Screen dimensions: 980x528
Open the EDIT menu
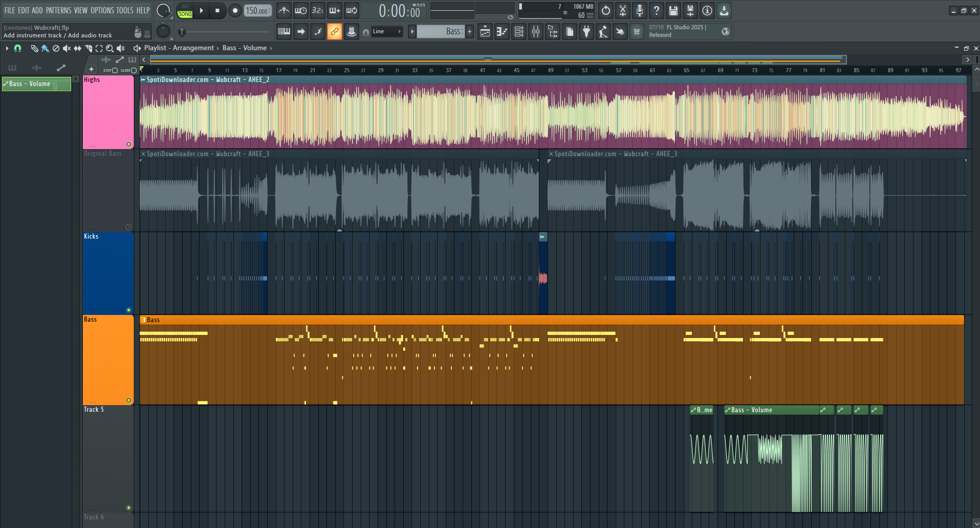point(24,10)
